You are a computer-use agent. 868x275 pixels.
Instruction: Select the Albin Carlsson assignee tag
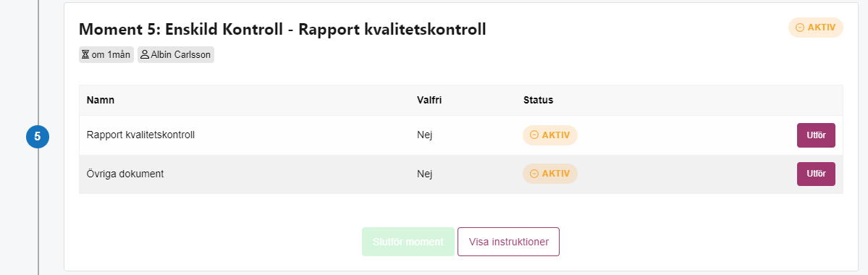pos(175,55)
